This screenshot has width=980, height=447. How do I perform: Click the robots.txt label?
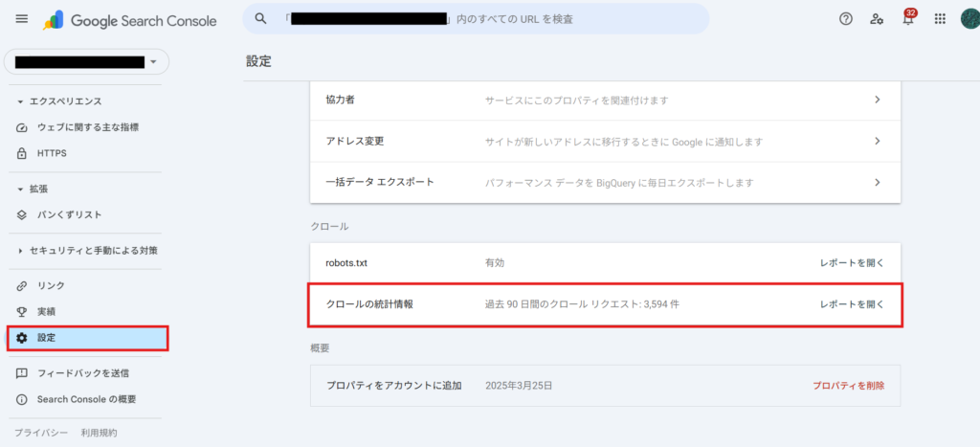[x=346, y=263]
